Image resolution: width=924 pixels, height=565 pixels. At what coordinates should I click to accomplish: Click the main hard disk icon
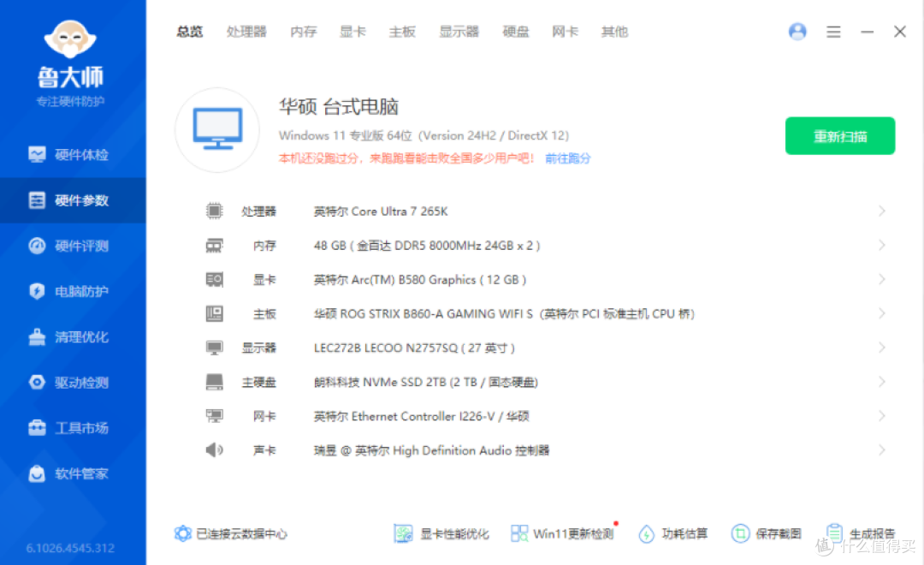point(214,382)
